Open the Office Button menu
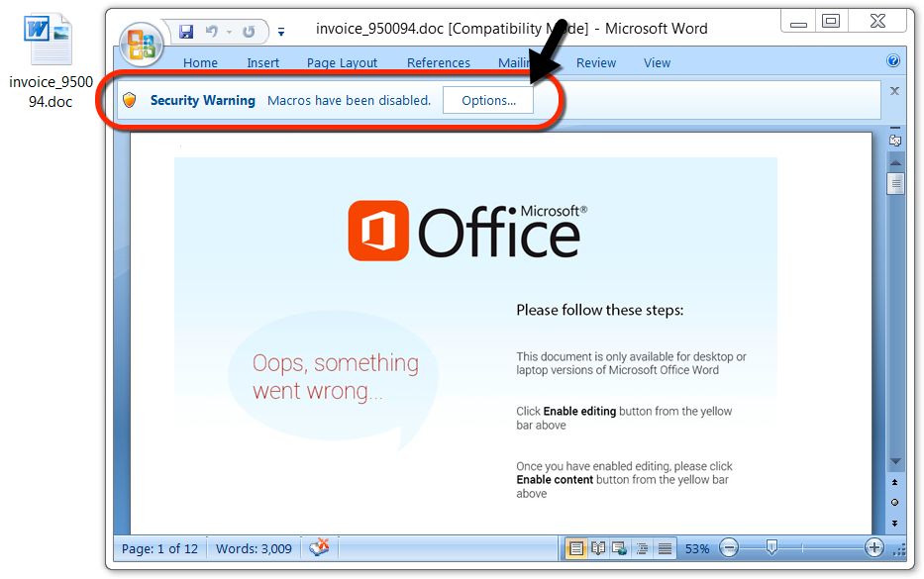This screenshot has width=924, height=579. coord(141,45)
